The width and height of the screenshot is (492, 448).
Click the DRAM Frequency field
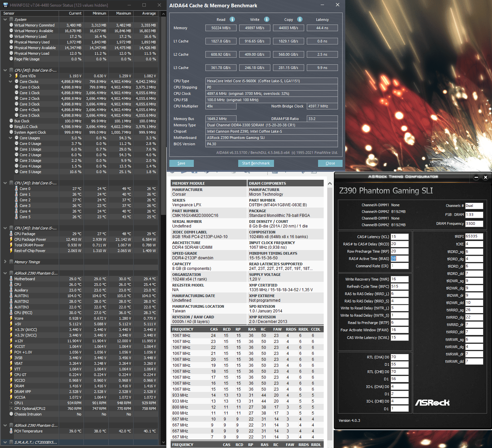pos(474,224)
